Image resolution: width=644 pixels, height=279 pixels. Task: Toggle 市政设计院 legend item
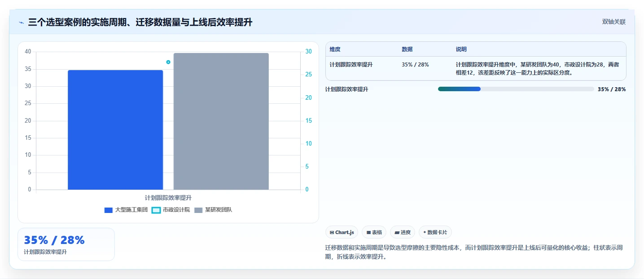[171, 210]
